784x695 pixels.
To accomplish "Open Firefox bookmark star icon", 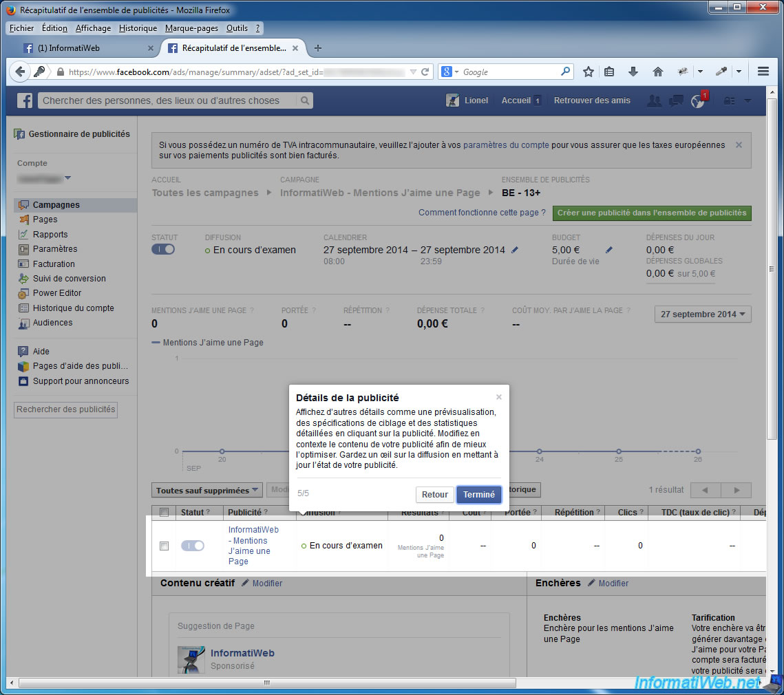I will tap(589, 72).
